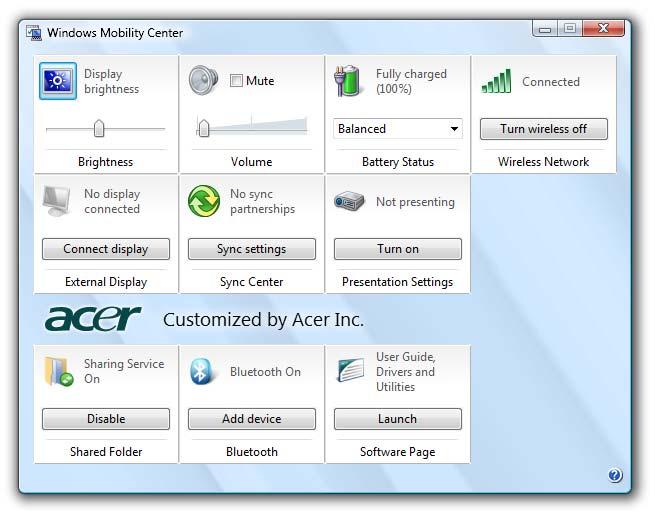The image size is (655, 513).
Task: Click the 'Brightness' tile label
Action: click(x=105, y=162)
